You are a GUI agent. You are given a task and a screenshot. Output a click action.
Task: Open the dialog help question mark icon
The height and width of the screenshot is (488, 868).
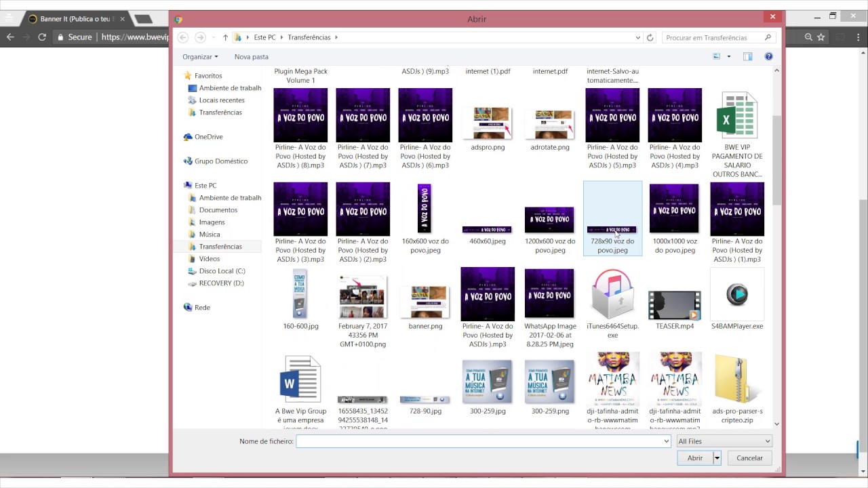click(x=768, y=57)
